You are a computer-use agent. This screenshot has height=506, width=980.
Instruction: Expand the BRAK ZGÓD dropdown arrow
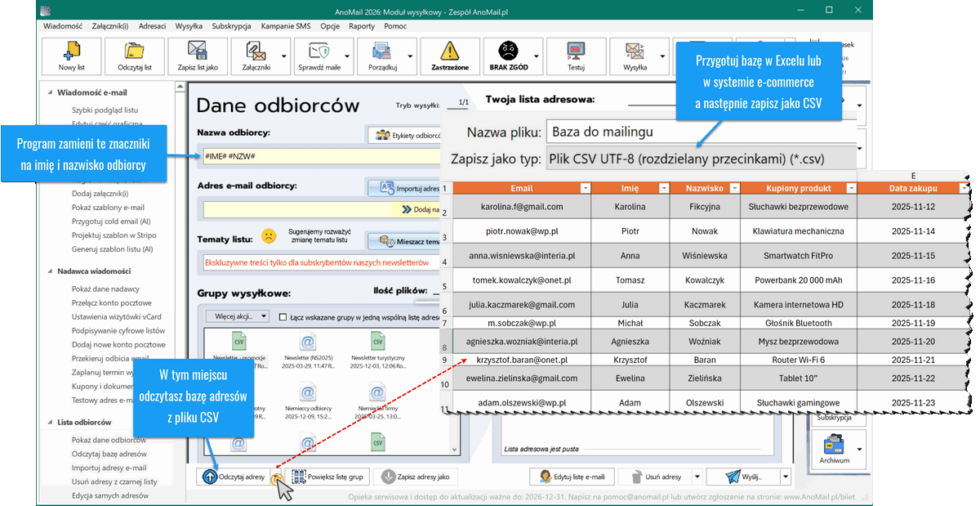537,57
